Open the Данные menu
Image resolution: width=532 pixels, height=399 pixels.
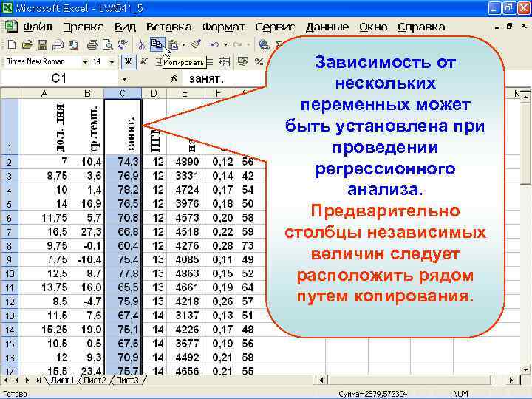(x=327, y=27)
